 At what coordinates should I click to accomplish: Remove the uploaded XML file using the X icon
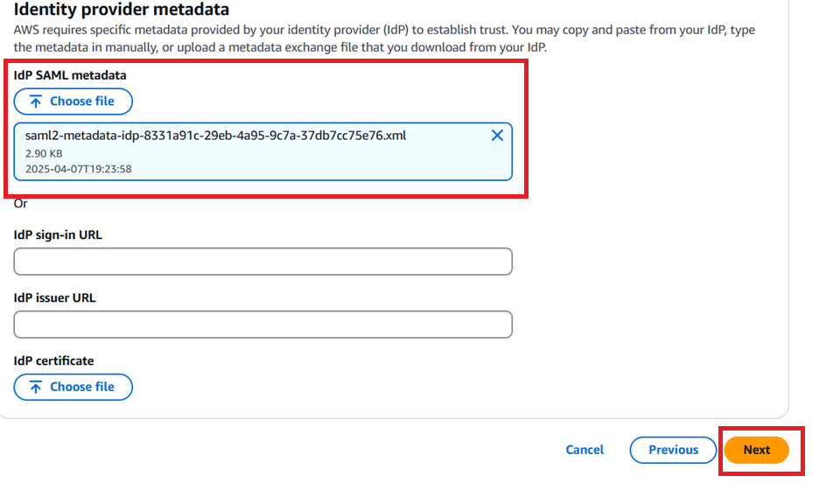[x=497, y=135]
